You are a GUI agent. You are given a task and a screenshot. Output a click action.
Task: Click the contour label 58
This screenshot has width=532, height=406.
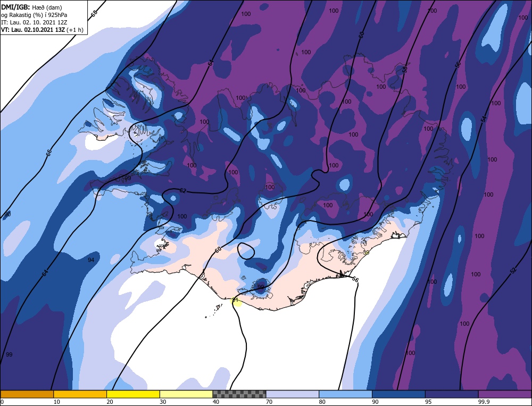coord(405,70)
